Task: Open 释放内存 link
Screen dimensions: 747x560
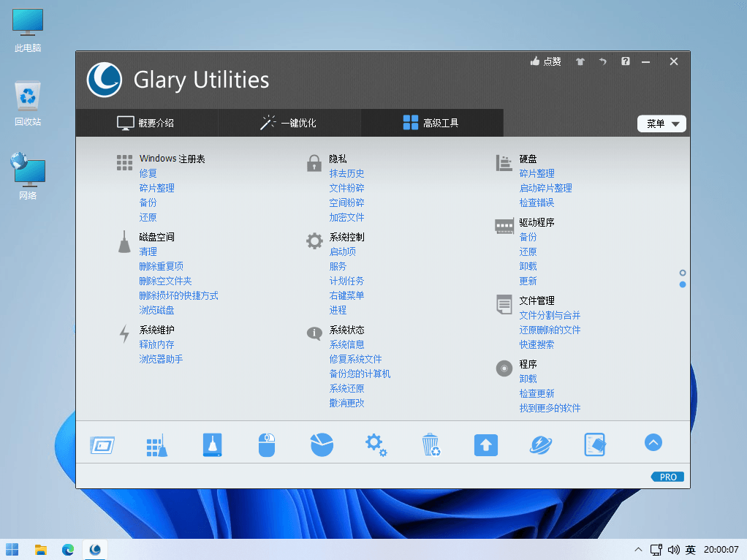Action: coord(156,344)
